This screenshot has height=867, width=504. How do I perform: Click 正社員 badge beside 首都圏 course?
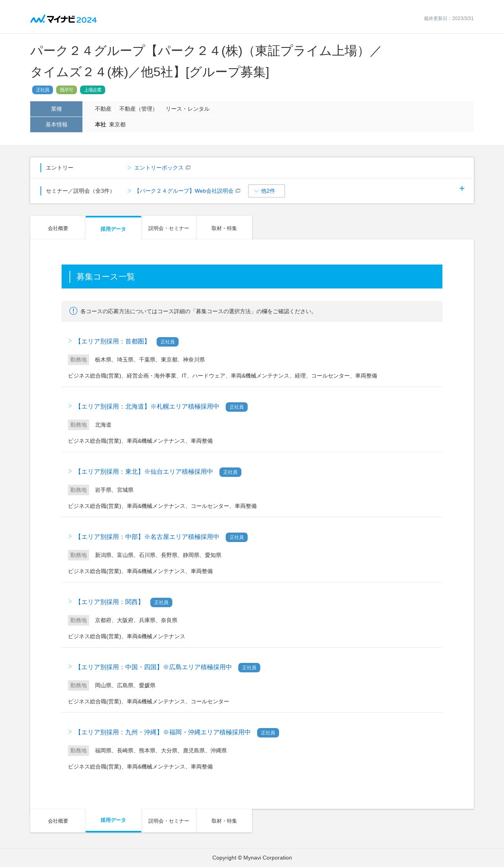coord(168,342)
